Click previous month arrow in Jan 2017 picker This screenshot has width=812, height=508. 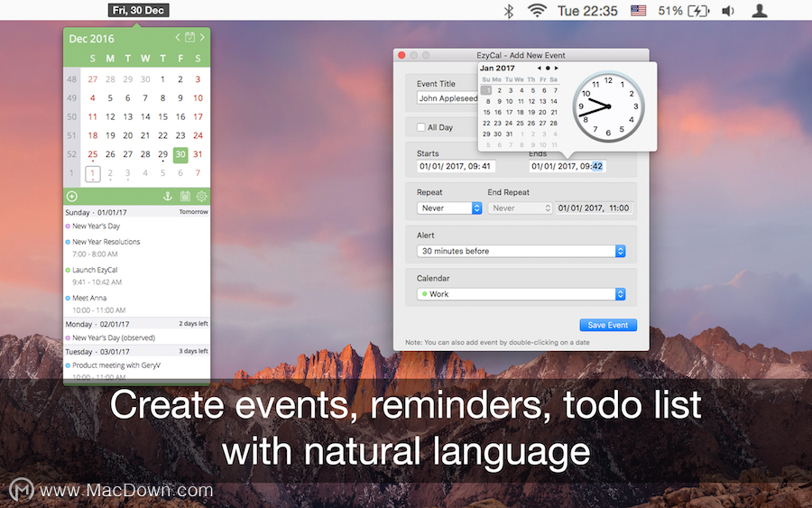tap(540, 69)
